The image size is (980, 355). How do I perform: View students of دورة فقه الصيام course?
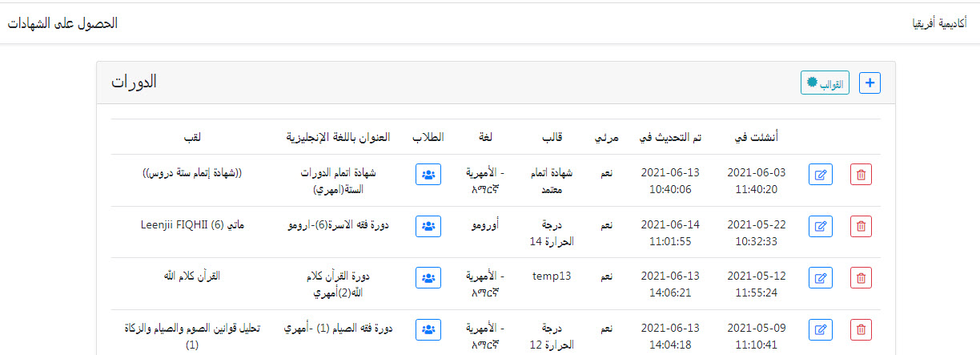tap(428, 329)
